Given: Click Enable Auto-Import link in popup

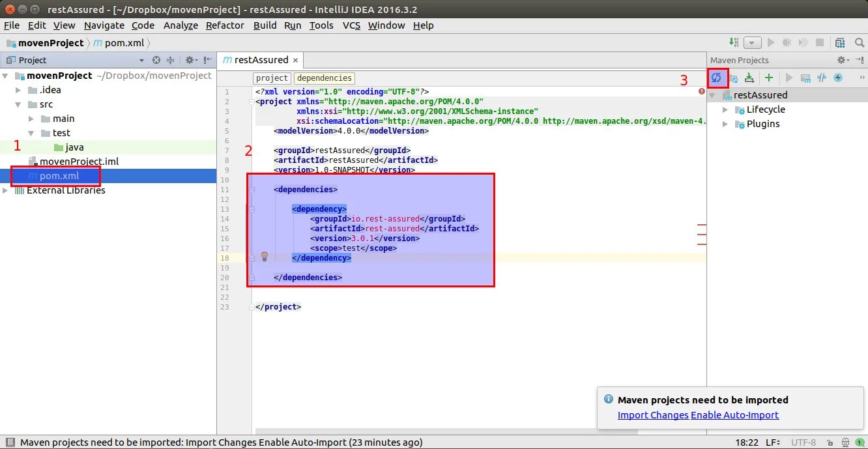Looking at the screenshot, I should (x=735, y=415).
